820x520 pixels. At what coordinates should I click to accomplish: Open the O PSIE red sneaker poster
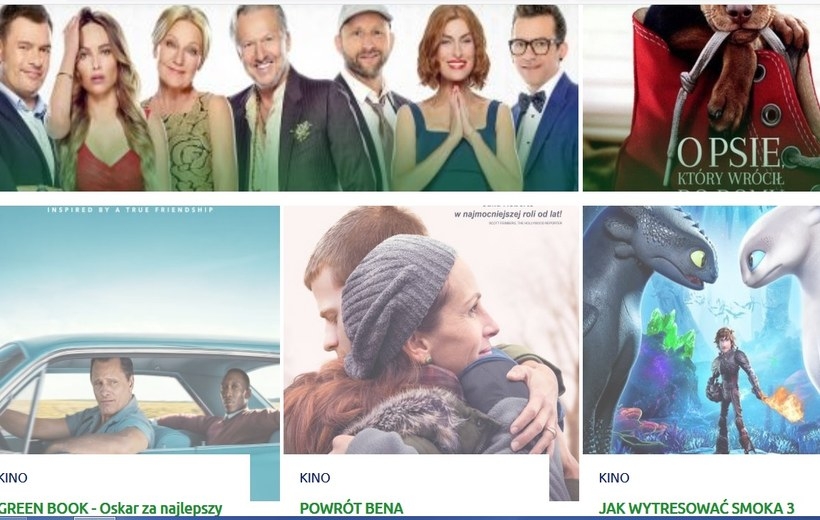click(701, 98)
